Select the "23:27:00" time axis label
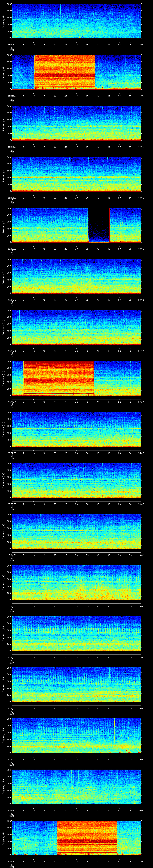153x868 pixels. (12, 709)
